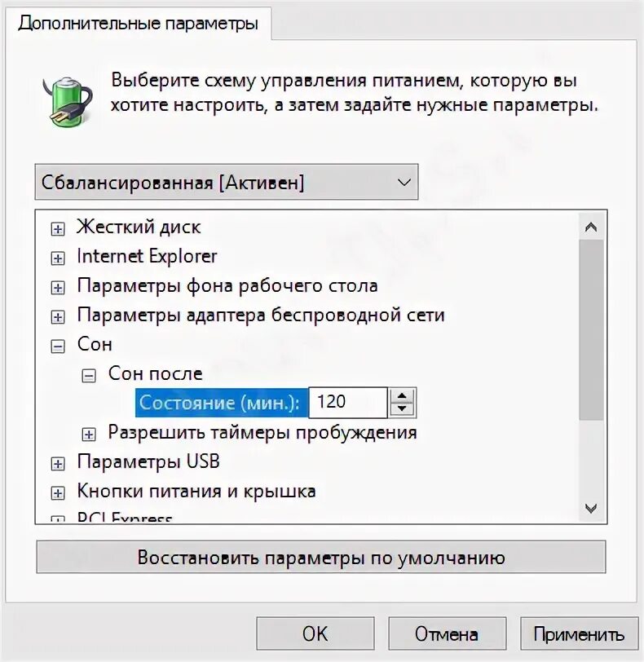Click the minutes field showing 120
The height and width of the screenshot is (662, 644).
(x=348, y=403)
